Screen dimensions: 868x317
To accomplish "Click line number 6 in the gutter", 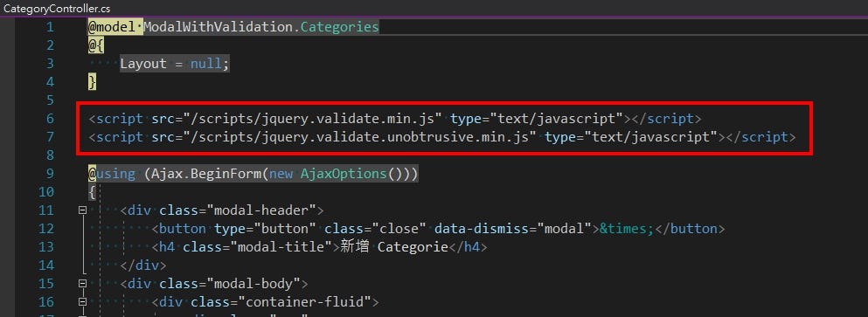I will click(x=51, y=119).
